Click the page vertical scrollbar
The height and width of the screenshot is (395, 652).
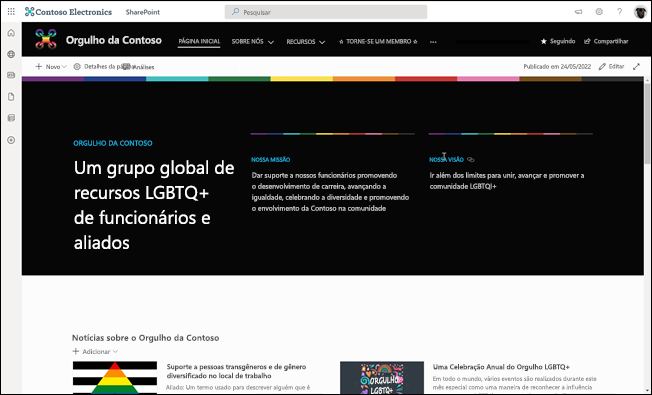pyautogui.click(x=647, y=123)
